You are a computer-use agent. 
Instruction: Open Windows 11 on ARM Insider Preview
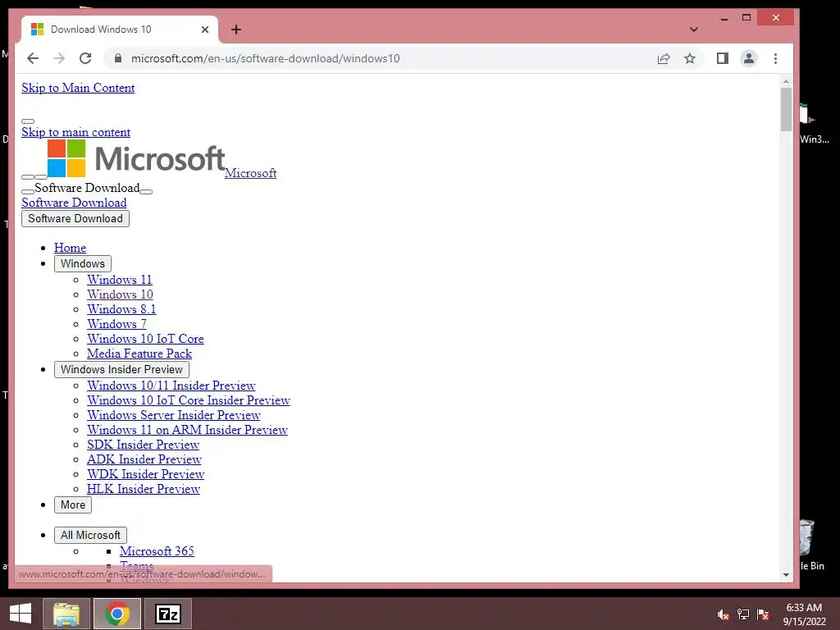click(188, 430)
